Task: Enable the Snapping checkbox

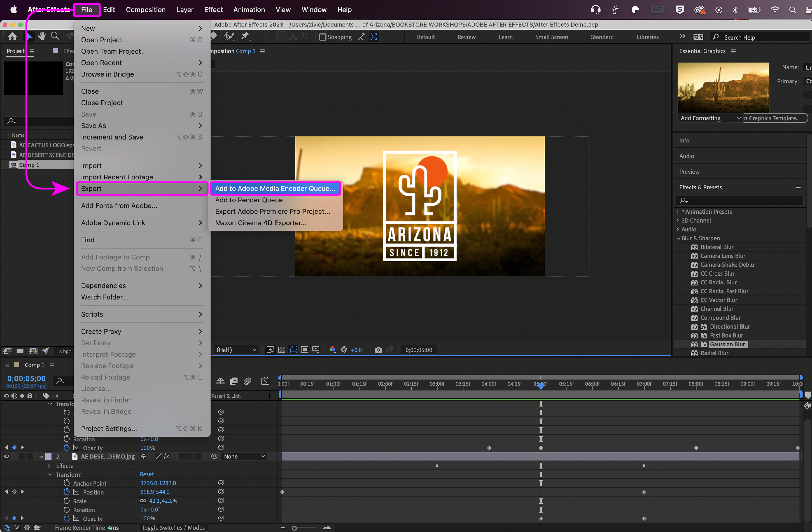Action: point(323,37)
